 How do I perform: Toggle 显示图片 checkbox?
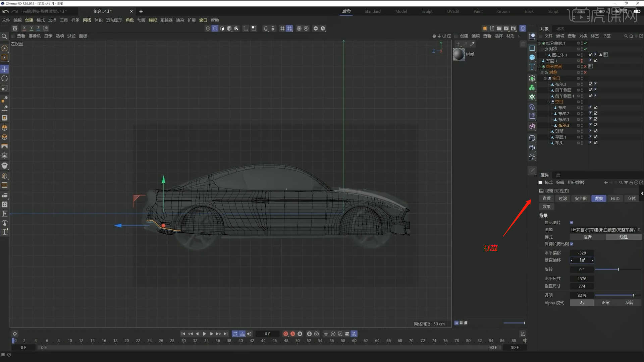572,223
